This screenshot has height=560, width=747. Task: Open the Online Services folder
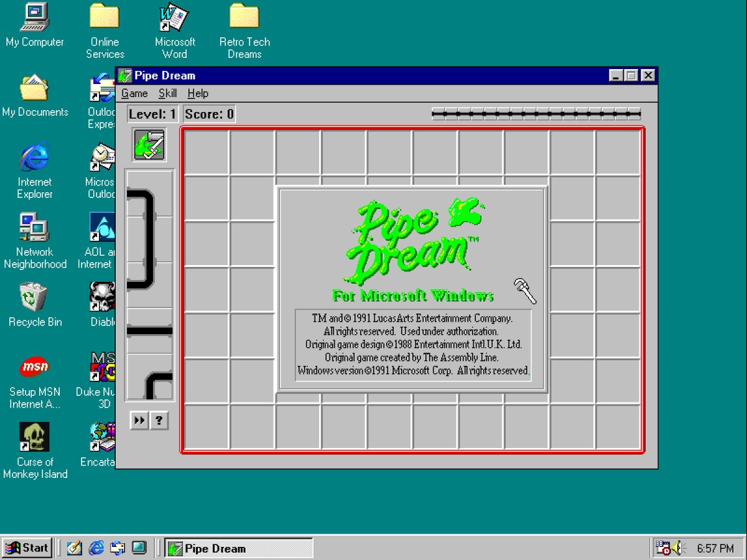click(105, 31)
